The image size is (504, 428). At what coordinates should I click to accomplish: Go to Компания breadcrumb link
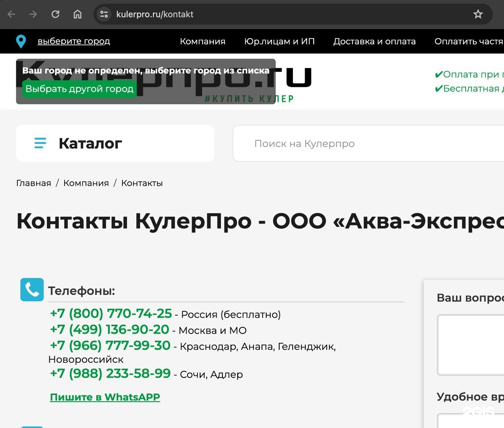click(x=86, y=183)
